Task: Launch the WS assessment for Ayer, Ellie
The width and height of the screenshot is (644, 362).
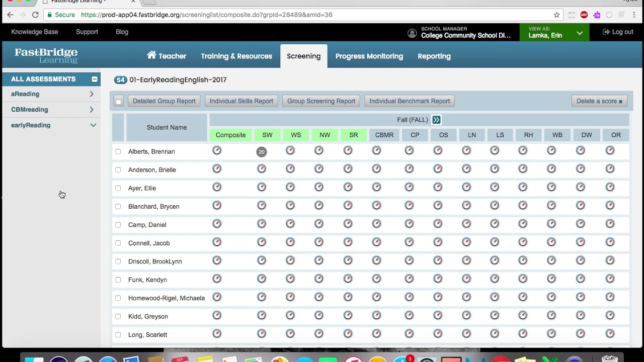Action: point(290,187)
